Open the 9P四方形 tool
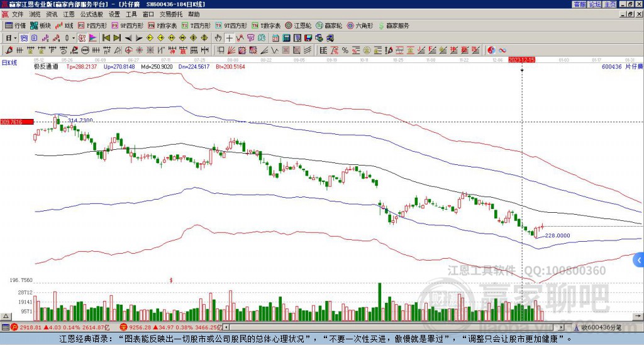This screenshot has height=345, width=644. click(127, 25)
